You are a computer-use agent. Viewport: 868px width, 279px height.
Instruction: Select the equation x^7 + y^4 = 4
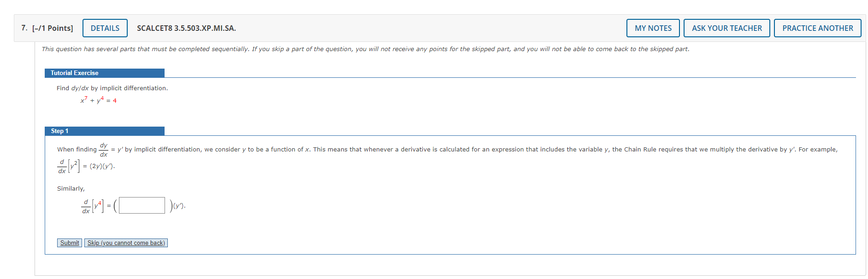tap(98, 100)
